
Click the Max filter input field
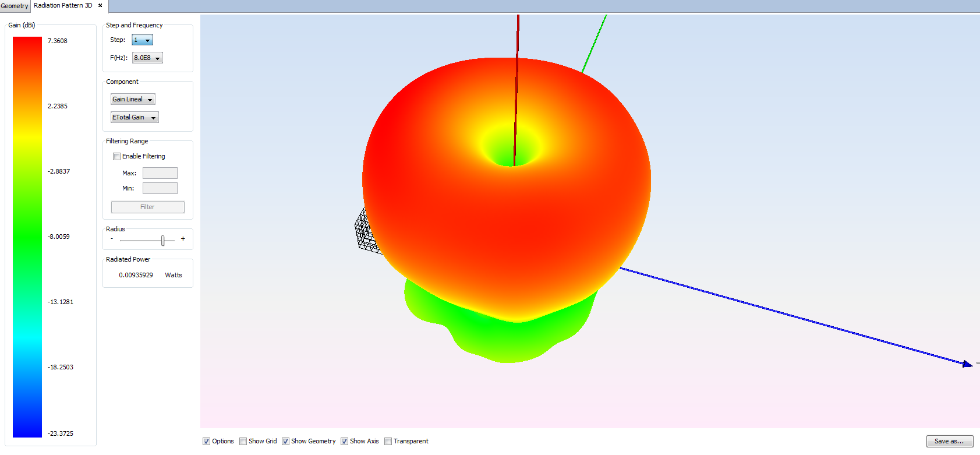(x=160, y=173)
